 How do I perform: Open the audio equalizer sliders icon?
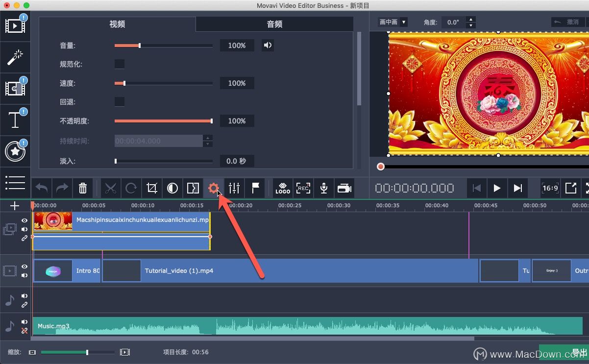[x=234, y=188]
